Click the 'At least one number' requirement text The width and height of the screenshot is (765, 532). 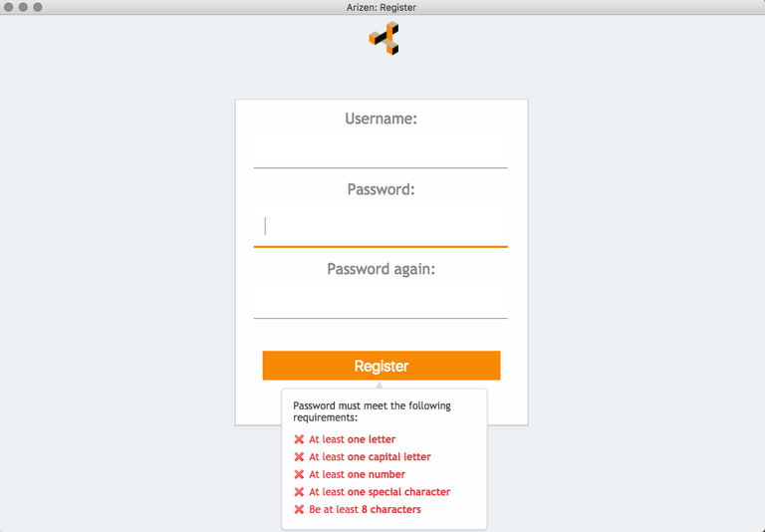click(x=358, y=474)
